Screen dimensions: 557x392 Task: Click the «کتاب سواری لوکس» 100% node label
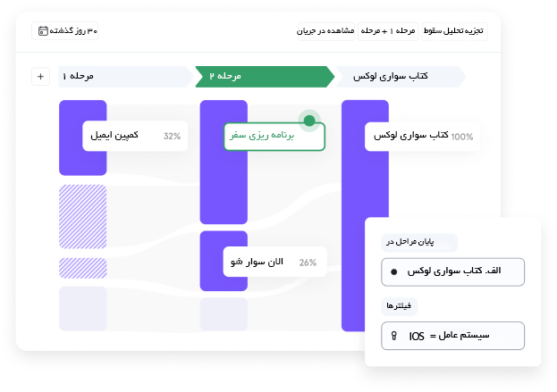[x=422, y=137]
